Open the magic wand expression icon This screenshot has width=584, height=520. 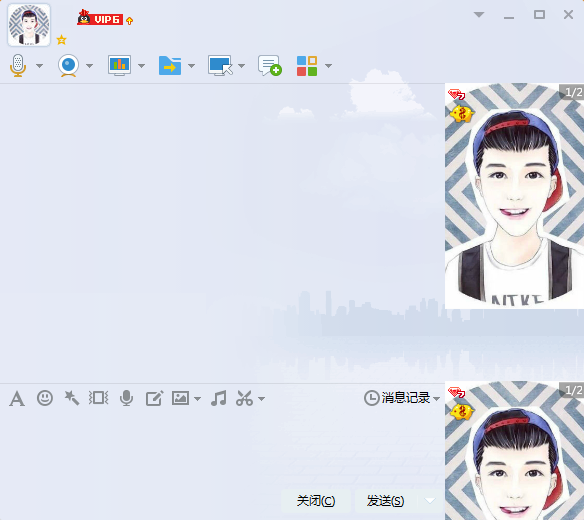72,398
